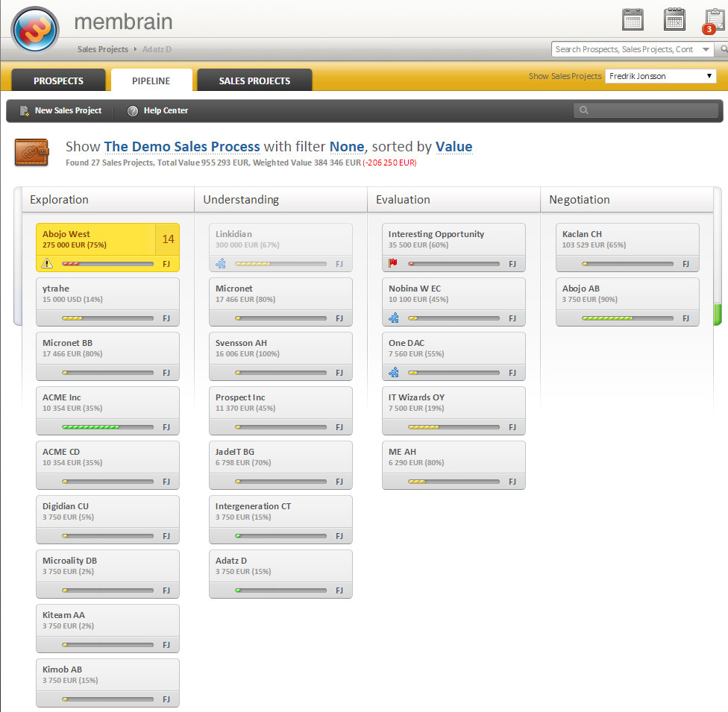Open the ACME CD project card
The height and width of the screenshot is (712, 728).
[x=107, y=465]
